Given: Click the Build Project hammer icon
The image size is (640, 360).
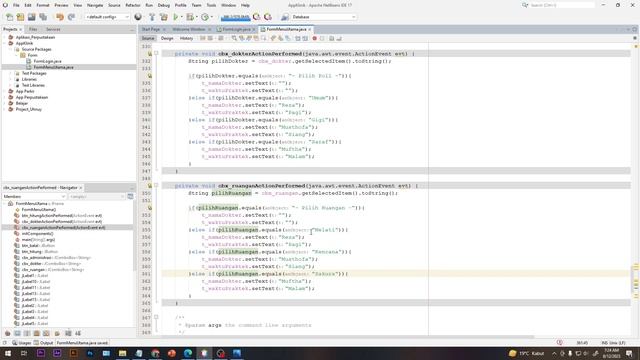Looking at the screenshot, I should pyautogui.click(x=152, y=17).
